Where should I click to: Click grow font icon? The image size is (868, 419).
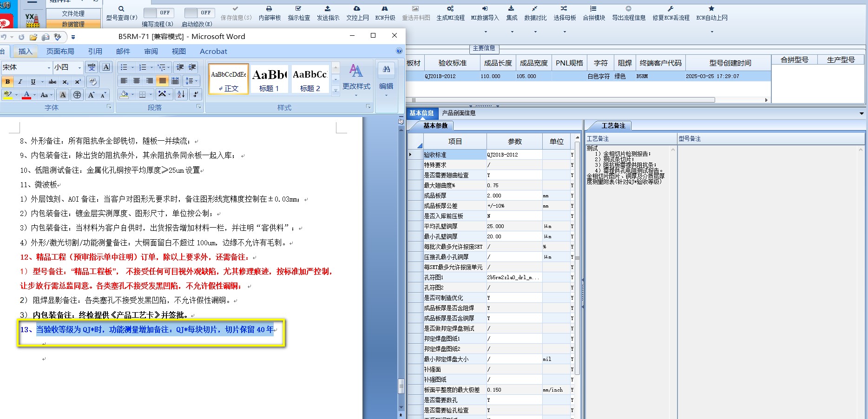tap(91, 95)
